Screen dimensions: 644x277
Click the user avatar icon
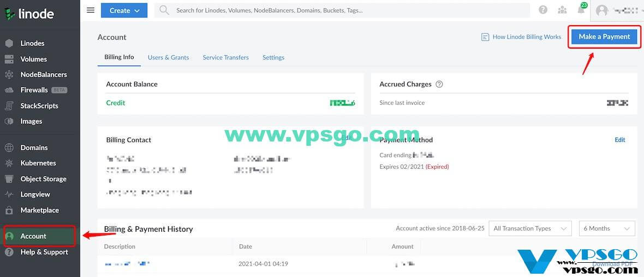(x=601, y=10)
